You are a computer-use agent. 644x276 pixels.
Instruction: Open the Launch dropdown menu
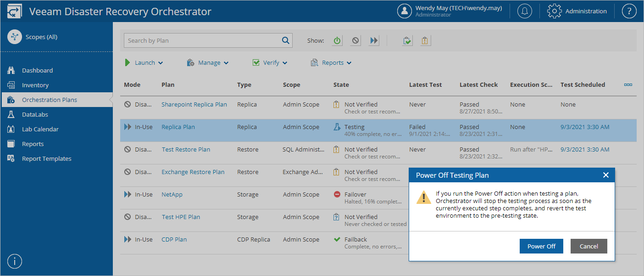(144, 62)
